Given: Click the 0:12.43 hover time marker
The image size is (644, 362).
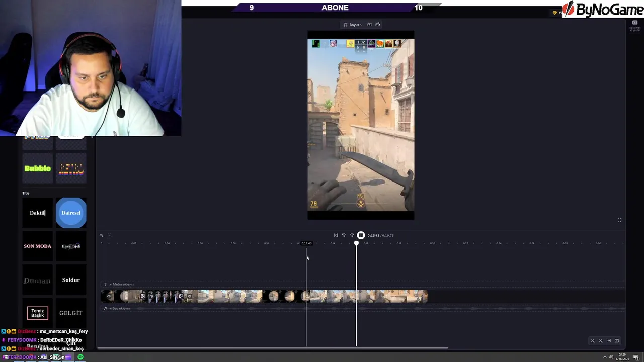Looking at the screenshot, I should 306,243.
